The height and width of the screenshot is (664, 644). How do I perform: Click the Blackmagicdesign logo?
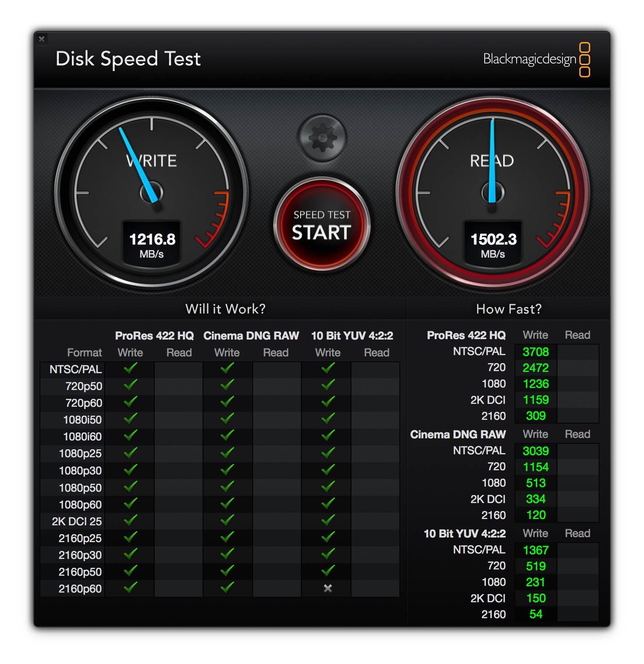(537, 59)
